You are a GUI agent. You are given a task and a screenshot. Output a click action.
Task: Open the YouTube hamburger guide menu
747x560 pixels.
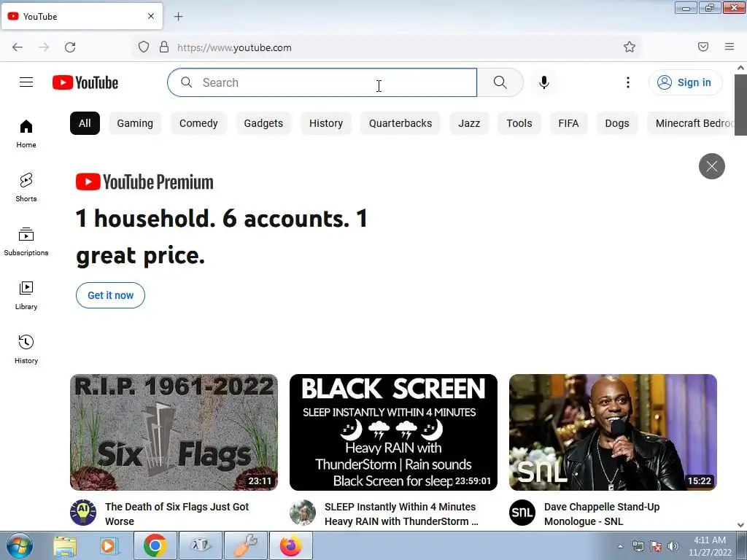[x=26, y=82]
